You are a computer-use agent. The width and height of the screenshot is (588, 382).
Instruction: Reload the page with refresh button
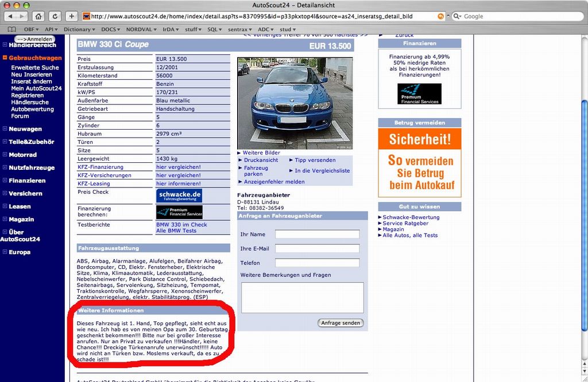[55, 16]
